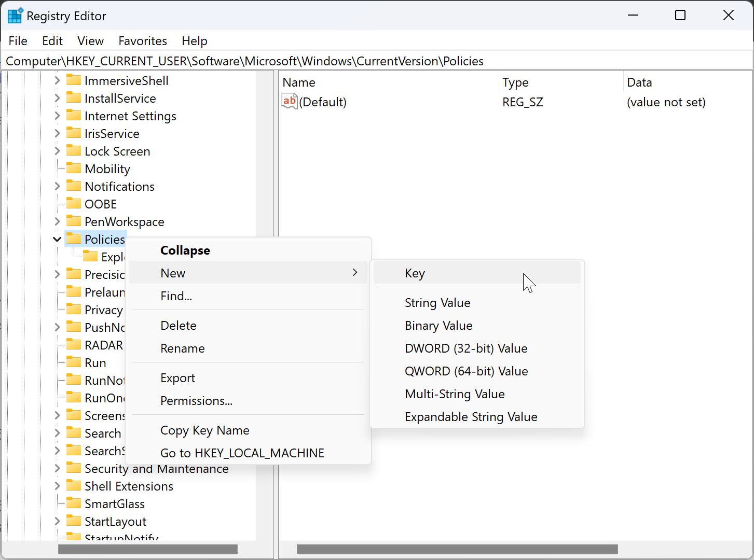Screen dimensions: 754x560
Task: Open the View menu
Action: click(90, 41)
